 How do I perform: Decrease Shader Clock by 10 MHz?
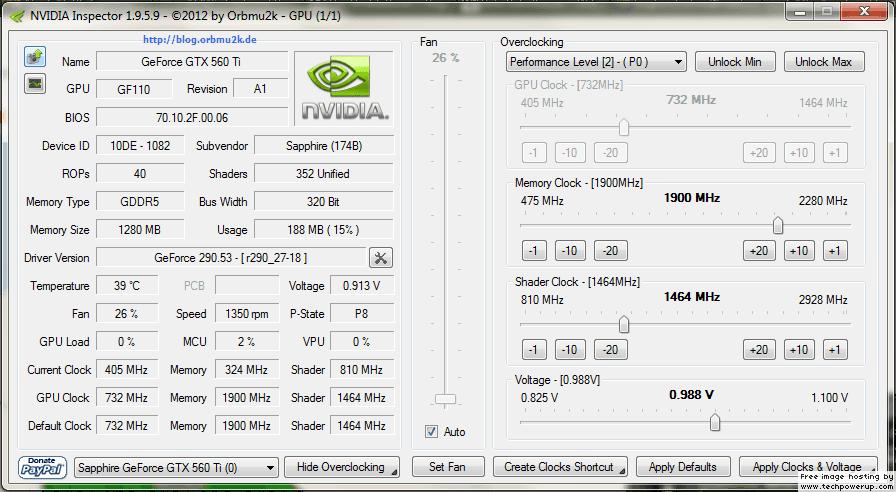570,350
